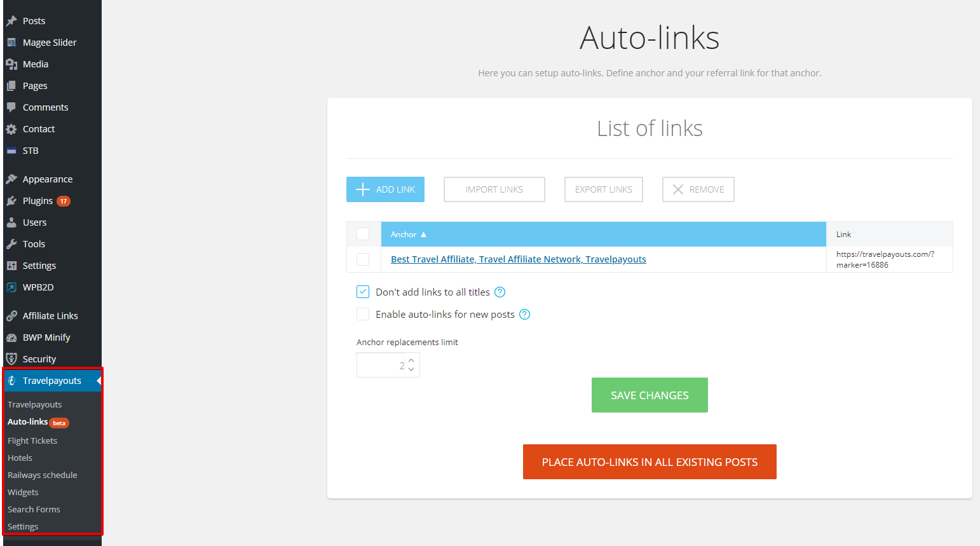Open Auto-links submenu item

27,421
